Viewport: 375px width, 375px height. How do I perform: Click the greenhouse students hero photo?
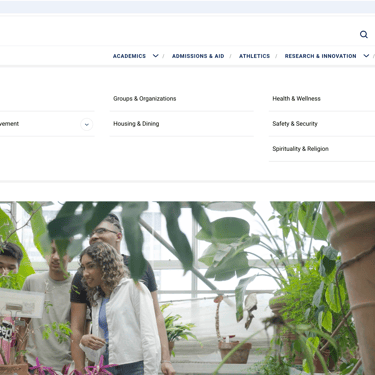pos(187,288)
